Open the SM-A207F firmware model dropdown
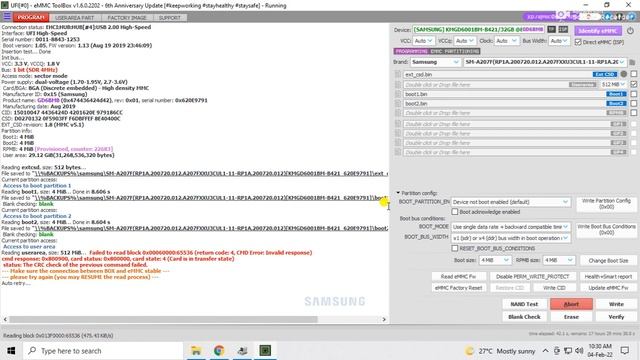The height and width of the screenshot is (360, 640). click(x=545, y=62)
